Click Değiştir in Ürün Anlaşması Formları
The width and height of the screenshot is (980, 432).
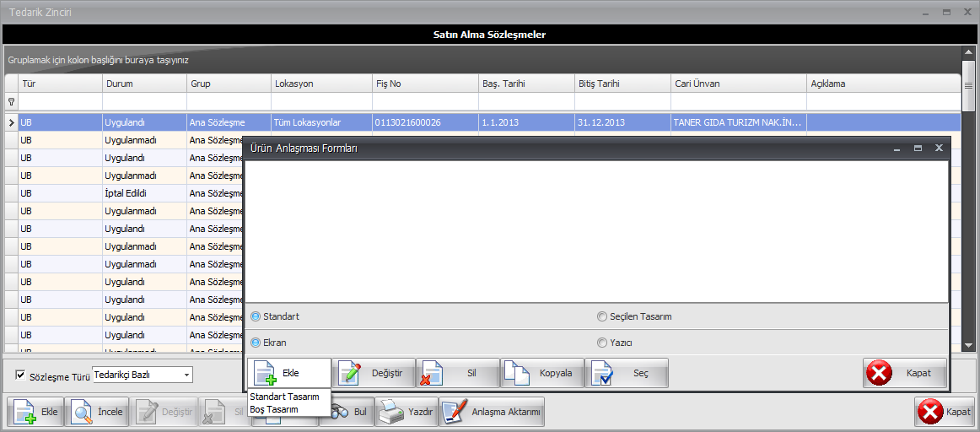(373, 373)
